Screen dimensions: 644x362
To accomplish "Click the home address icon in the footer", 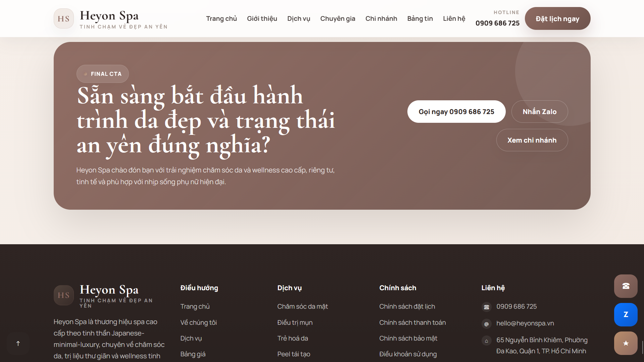I will click(x=486, y=340).
